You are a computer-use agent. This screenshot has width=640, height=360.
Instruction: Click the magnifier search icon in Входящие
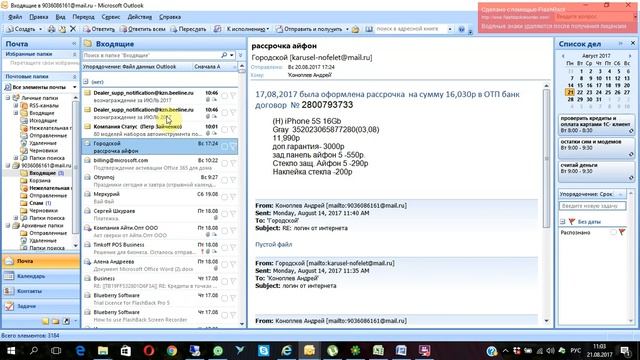pyautogui.click(x=224, y=55)
